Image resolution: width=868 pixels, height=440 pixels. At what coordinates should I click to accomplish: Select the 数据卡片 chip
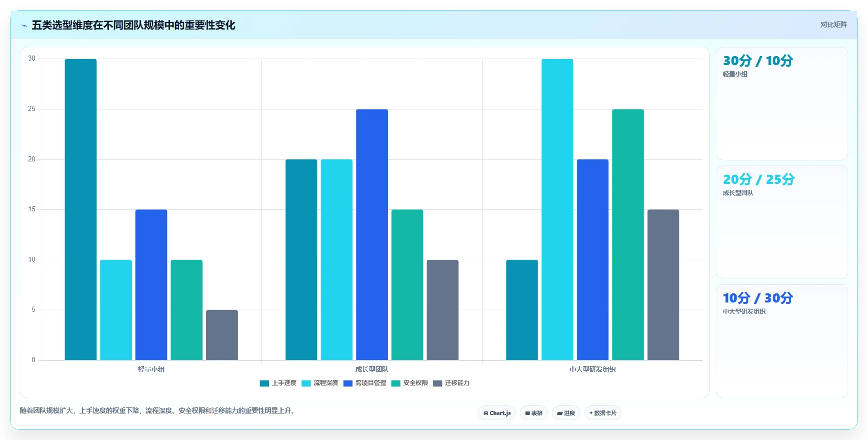tap(603, 413)
